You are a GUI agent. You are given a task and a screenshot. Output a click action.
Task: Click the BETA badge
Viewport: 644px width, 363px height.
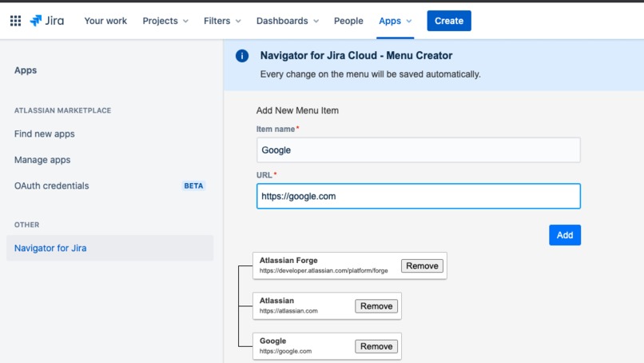coord(193,185)
